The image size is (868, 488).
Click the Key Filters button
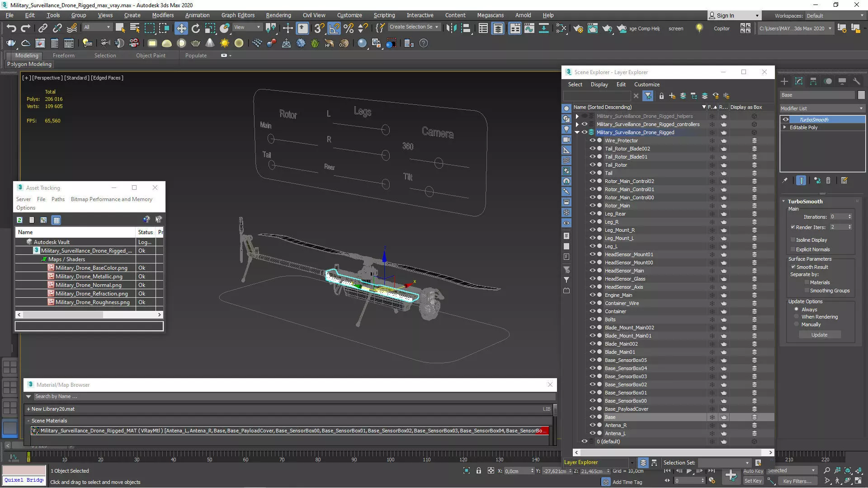tap(797, 481)
